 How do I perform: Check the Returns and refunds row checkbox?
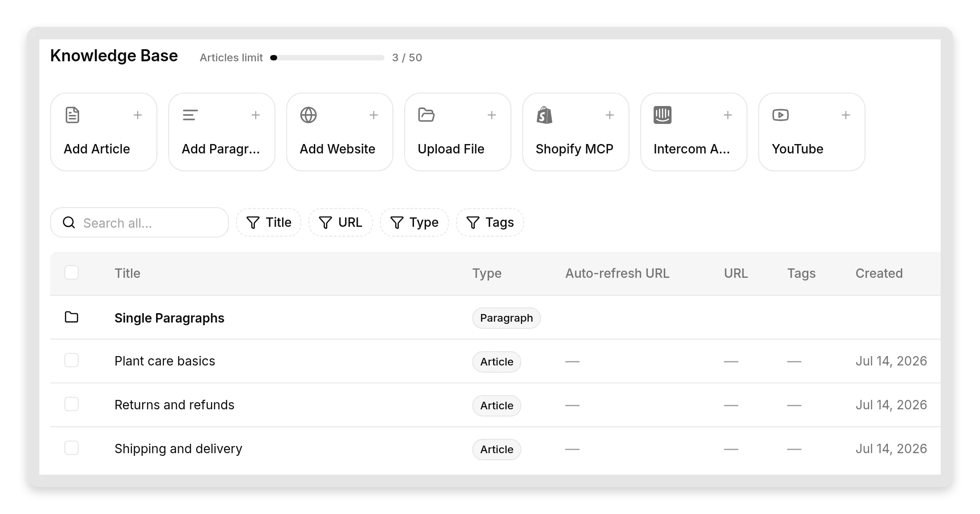click(x=72, y=404)
